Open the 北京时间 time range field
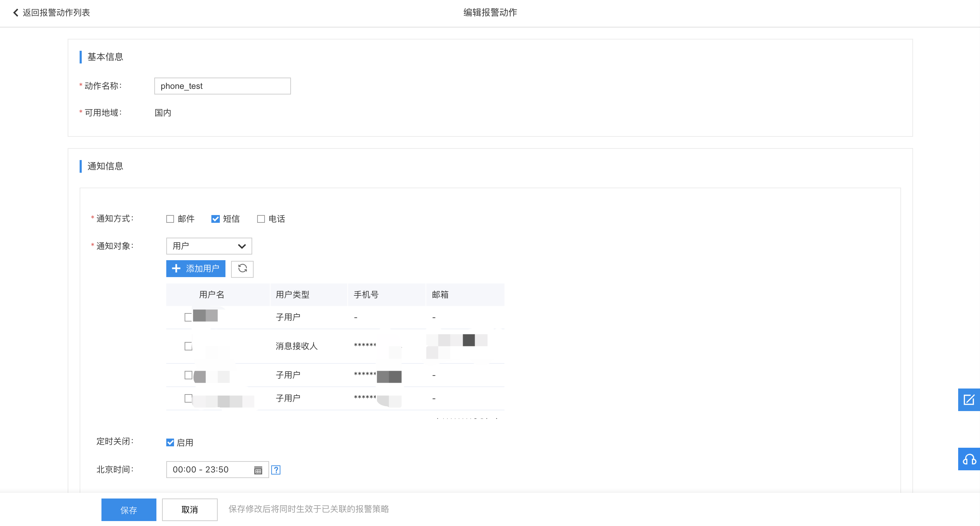 point(217,469)
